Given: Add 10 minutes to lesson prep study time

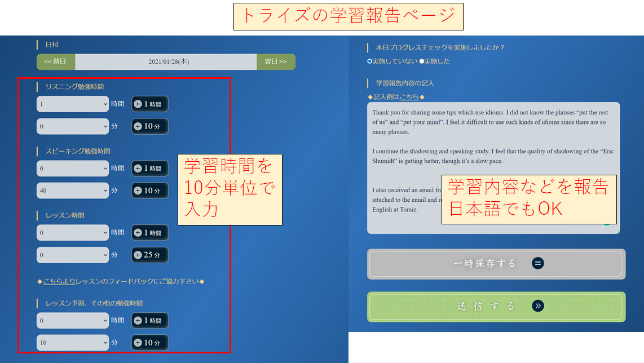Looking at the screenshot, I should click(x=150, y=343).
